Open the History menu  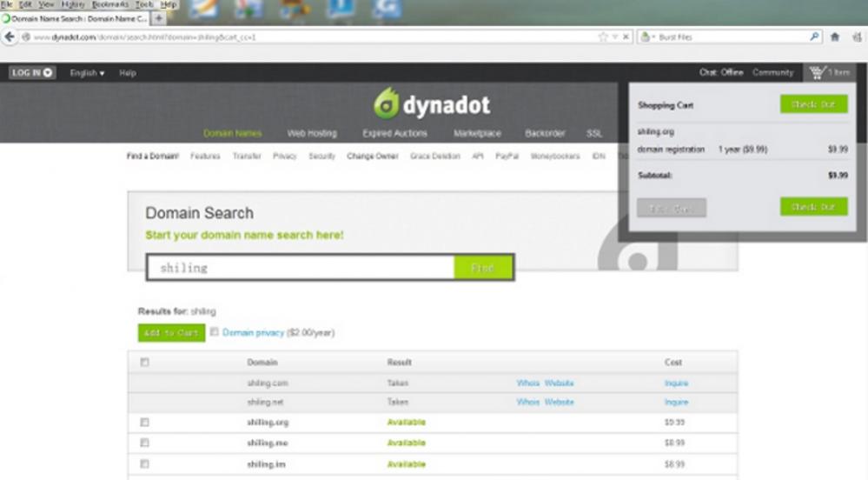pyautogui.click(x=73, y=4)
